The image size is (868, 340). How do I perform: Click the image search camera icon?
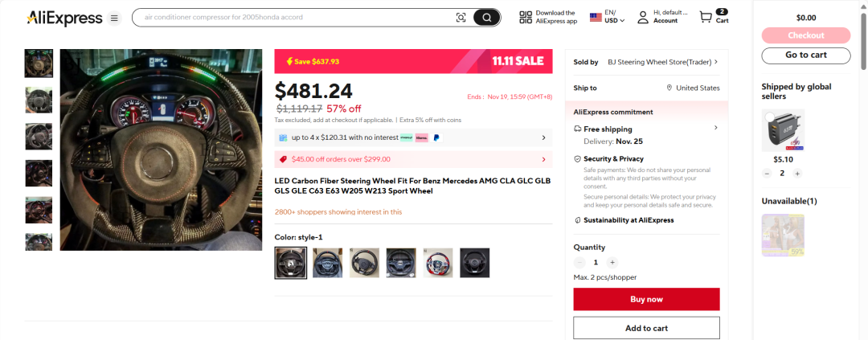click(x=461, y=18)
